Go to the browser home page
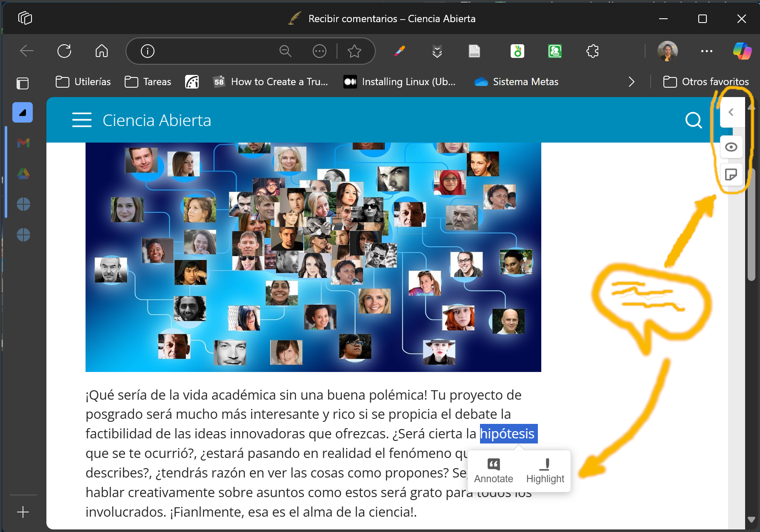 (102, 51)
